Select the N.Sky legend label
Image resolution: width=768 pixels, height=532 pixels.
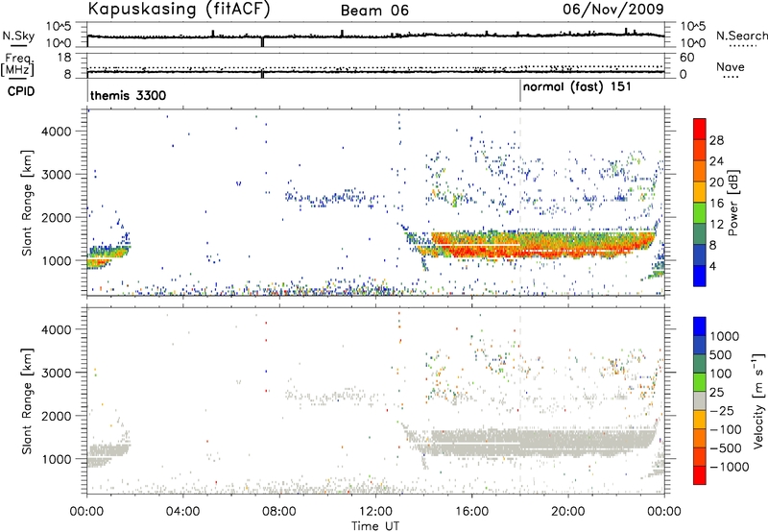click(x=18, y=36)
